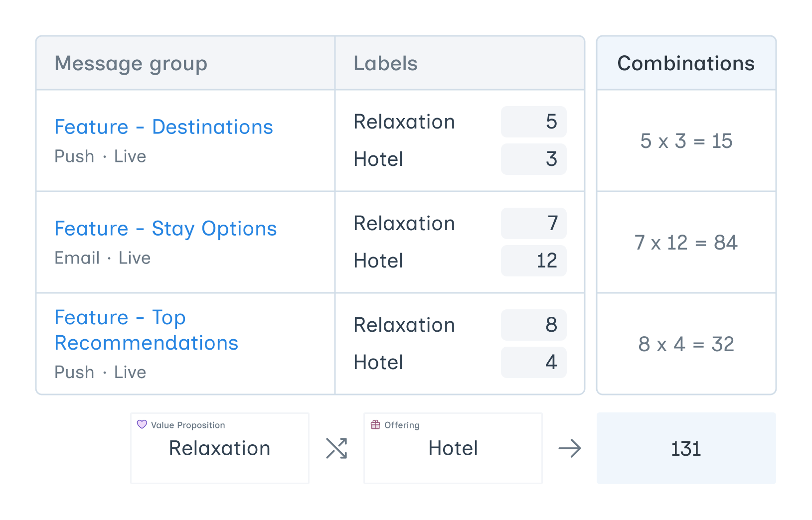Click the heart Value Proposition icon
Image resolution: width=812 pixels, height=520 pixels.
coord(142,424)
